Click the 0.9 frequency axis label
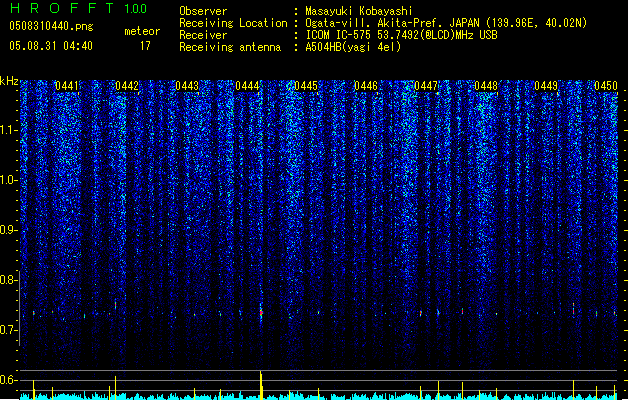 9,230
